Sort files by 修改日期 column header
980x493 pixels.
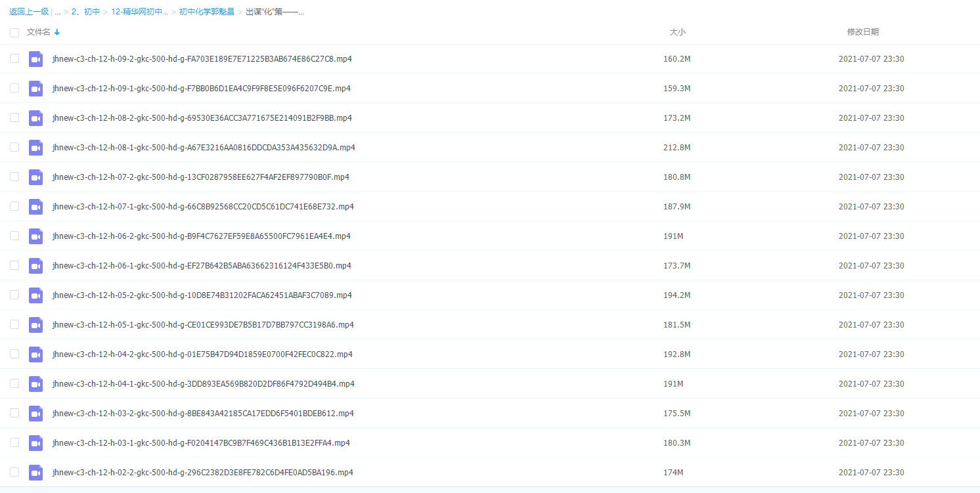pyautogui.click(x=862, y=32)
